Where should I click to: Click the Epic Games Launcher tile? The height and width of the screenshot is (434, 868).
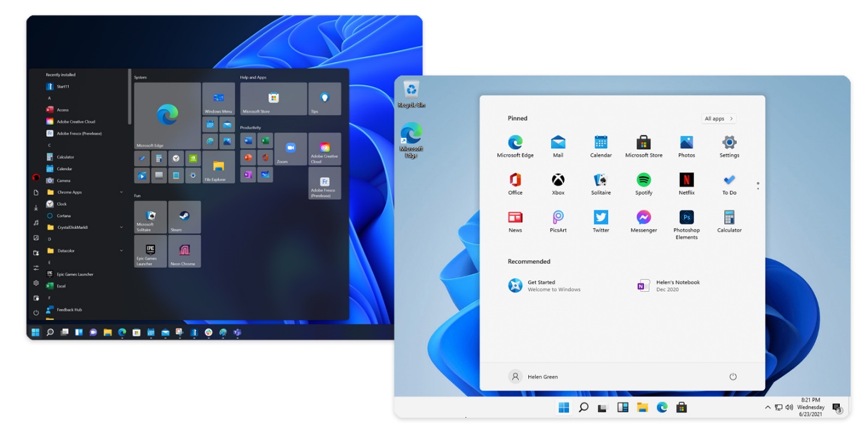point(150,251)
